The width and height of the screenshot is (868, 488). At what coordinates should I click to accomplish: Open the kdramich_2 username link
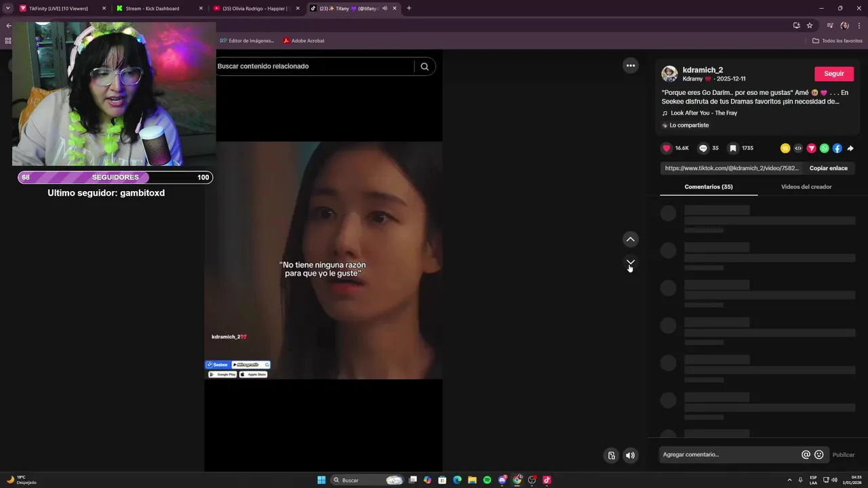pyautogui.click(x=703, y=70)
